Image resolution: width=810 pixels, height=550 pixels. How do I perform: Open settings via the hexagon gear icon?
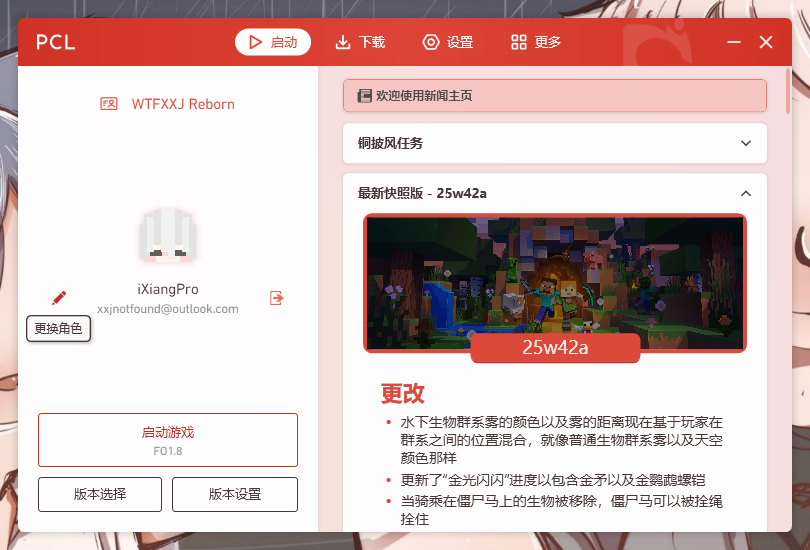coord(431,42)
